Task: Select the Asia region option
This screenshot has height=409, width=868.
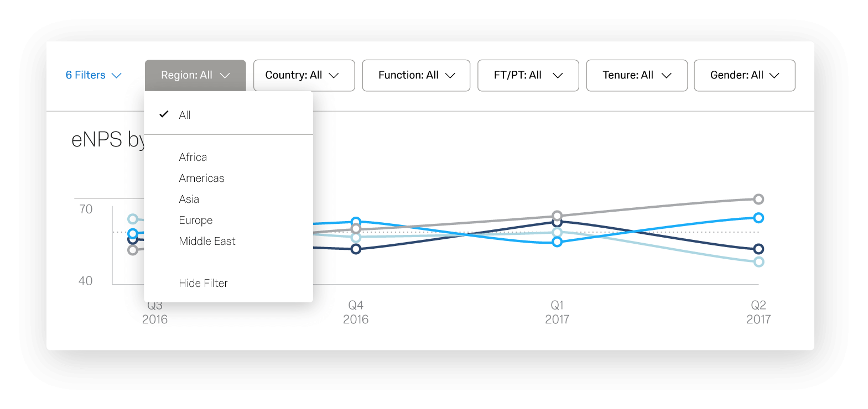Action: tap(189, 199)
